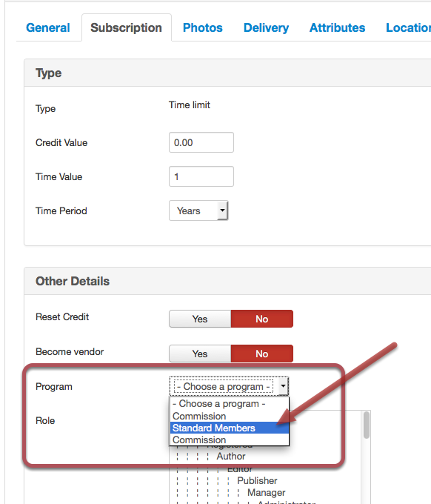The image size is (431, 504).
Task: Switch to the General tab
Action: point(48,27)
